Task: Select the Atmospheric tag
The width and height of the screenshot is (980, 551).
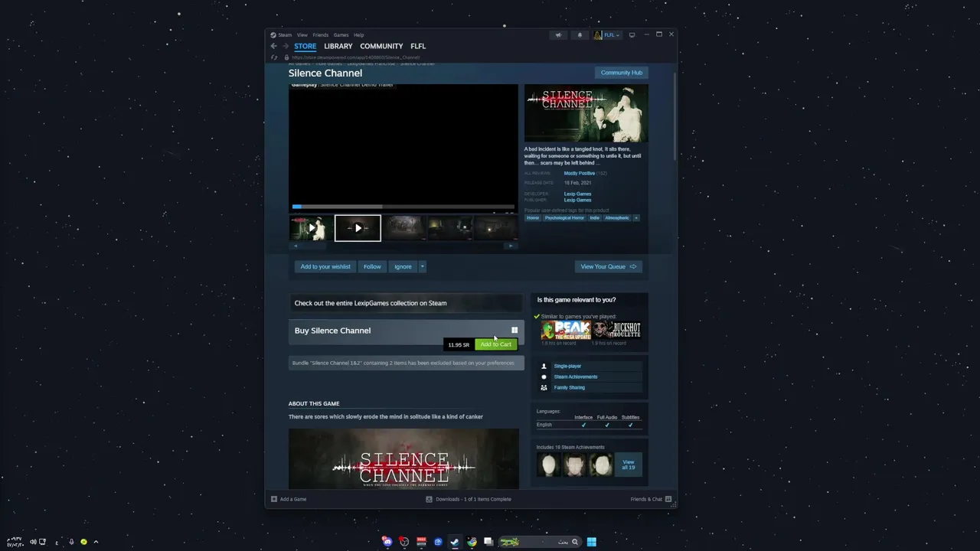Action: point(617,218)
